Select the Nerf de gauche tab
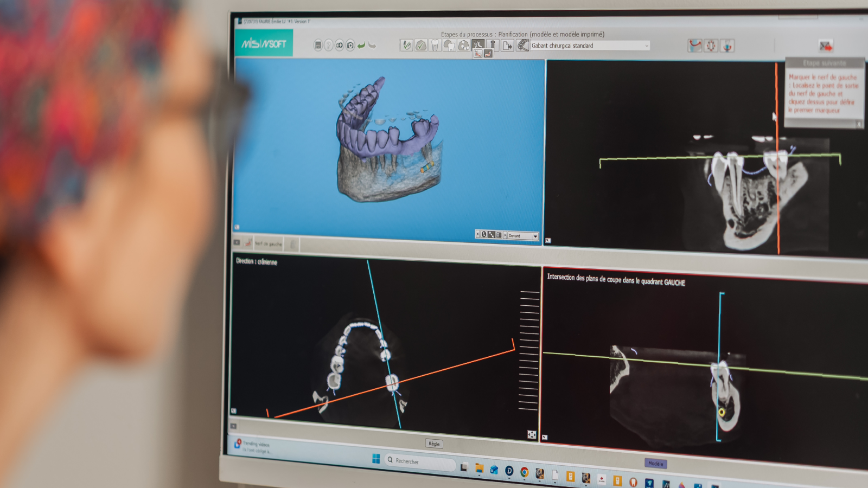Screen dimensions: 868x488 [x=268, y=244]
